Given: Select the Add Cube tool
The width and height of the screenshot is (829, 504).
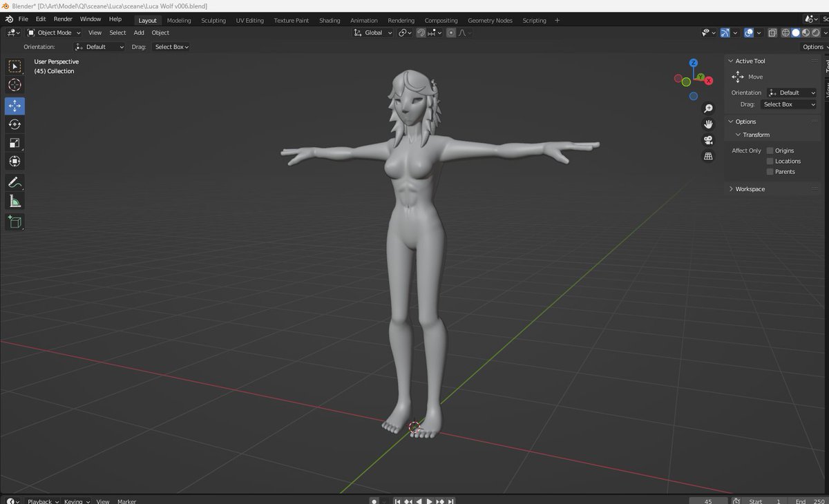Looking at the screenshot, I should (x=15, y=222).
